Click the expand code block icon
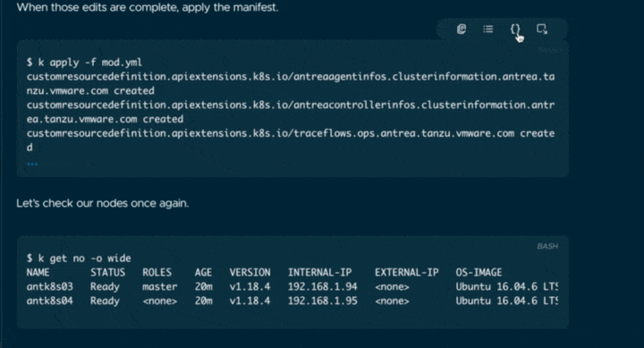Viewport: 644px width, 348px height. coord(542,30)
